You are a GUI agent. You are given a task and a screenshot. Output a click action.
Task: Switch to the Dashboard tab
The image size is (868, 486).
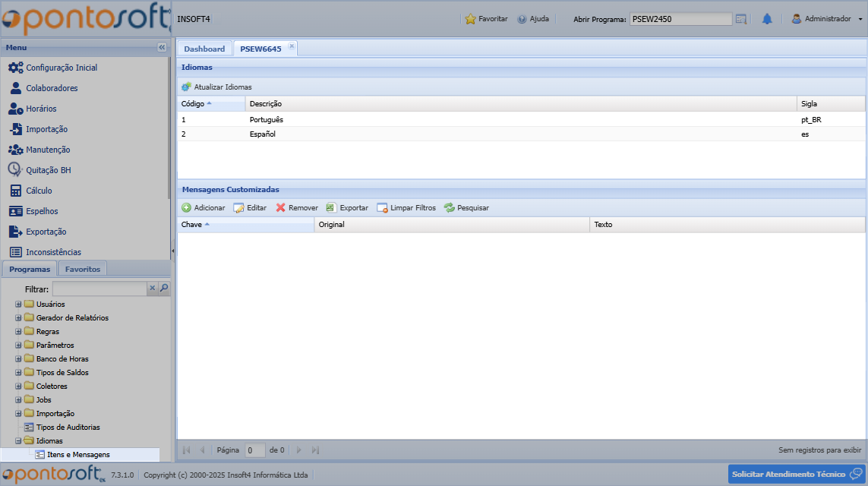point(204,49)
